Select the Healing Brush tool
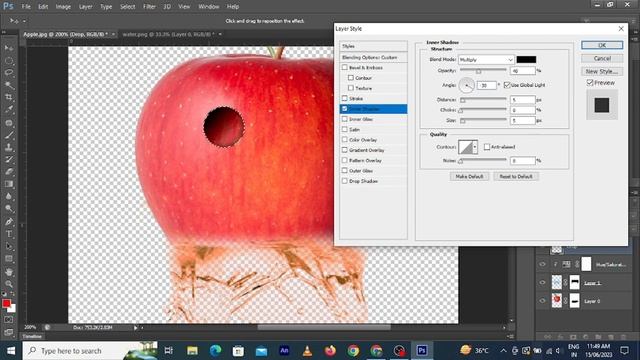 (x=9, y=122)
